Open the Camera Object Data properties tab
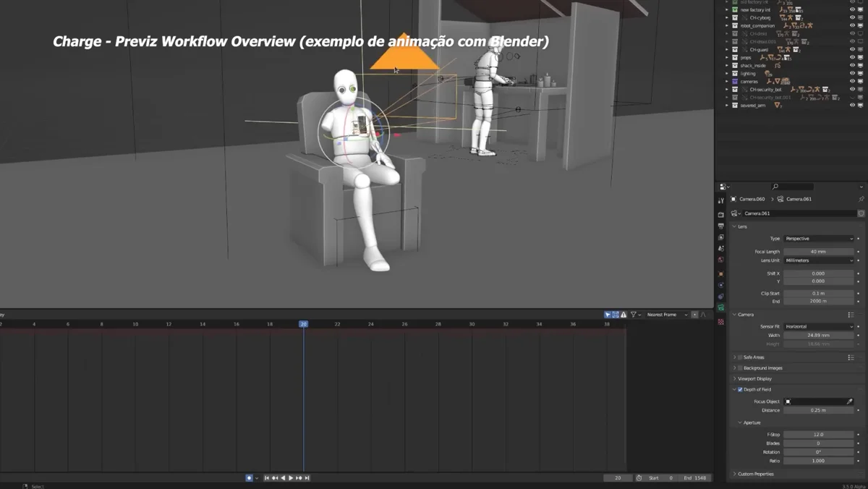868x489 pixels. coord(721,308)
